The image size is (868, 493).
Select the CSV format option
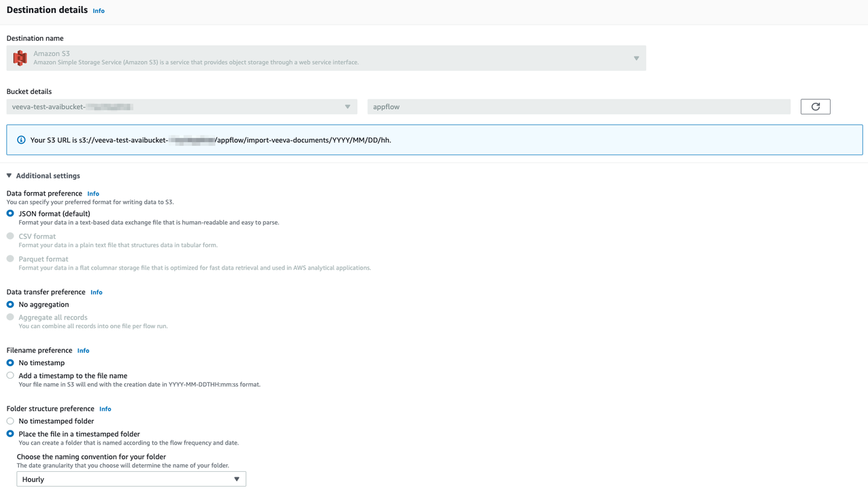point(10,236)
